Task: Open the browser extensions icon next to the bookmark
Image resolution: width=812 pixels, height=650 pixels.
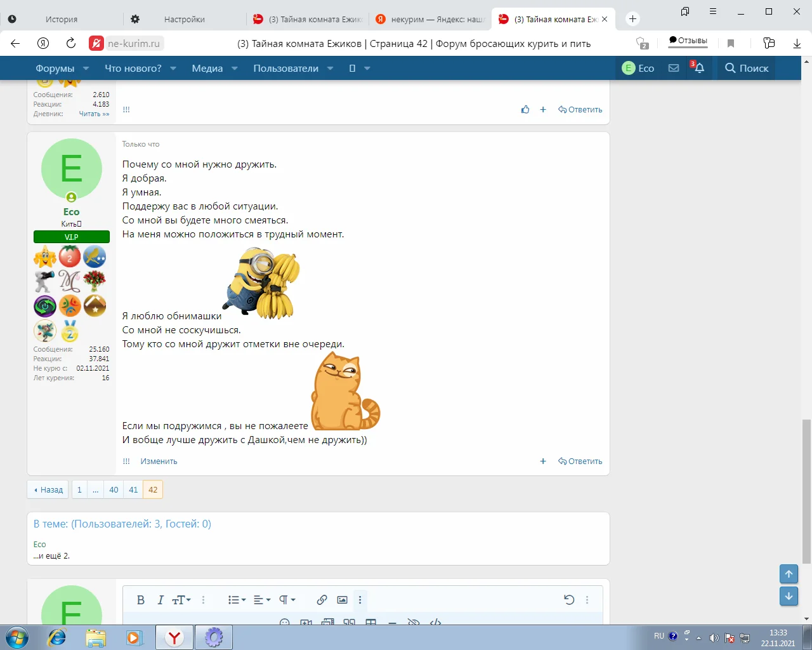Action: coord(769,43)
